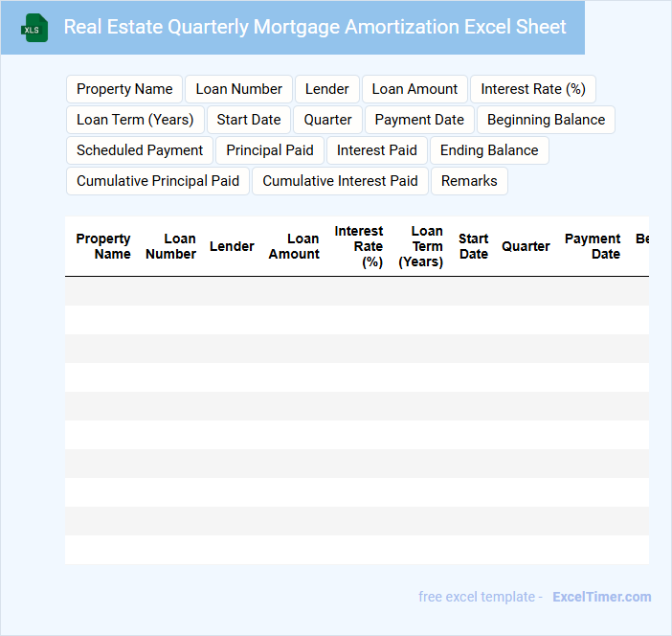Choose the Beginning Balance tag
672x636 pixels.
[546, 120]
